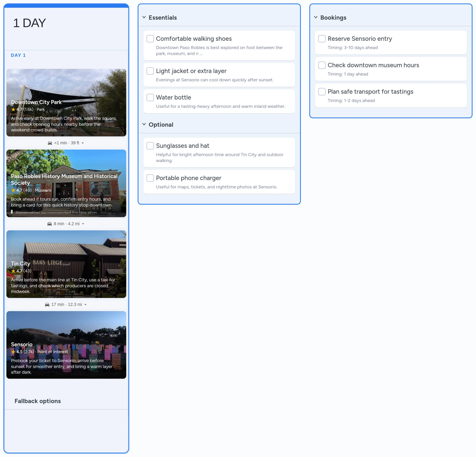Open the Fallback options section
476x457 pixels.
38,401
